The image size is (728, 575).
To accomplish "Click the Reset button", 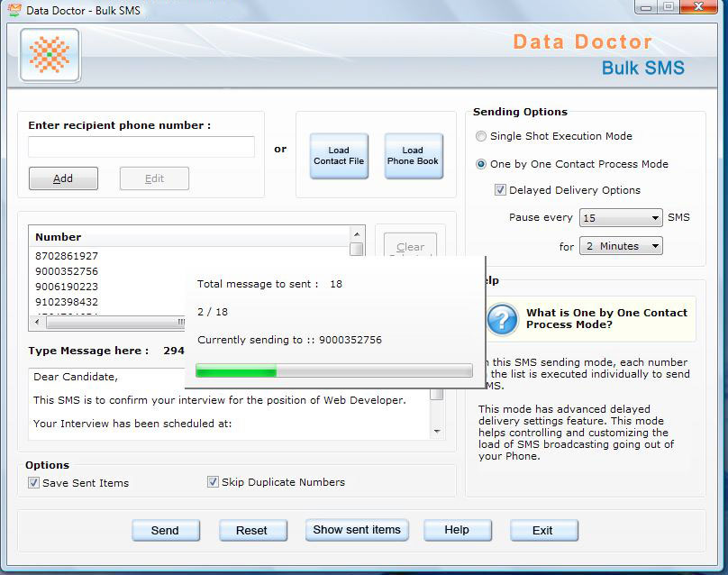I will point(252,530).
